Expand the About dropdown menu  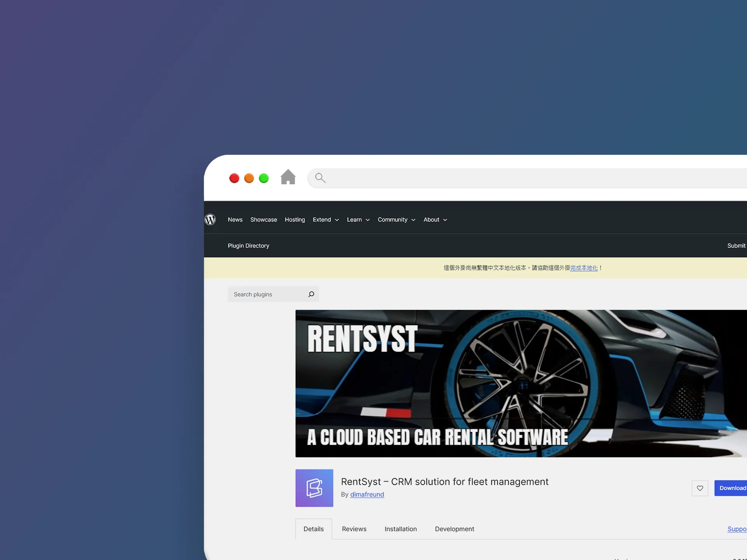click(435, 220)
